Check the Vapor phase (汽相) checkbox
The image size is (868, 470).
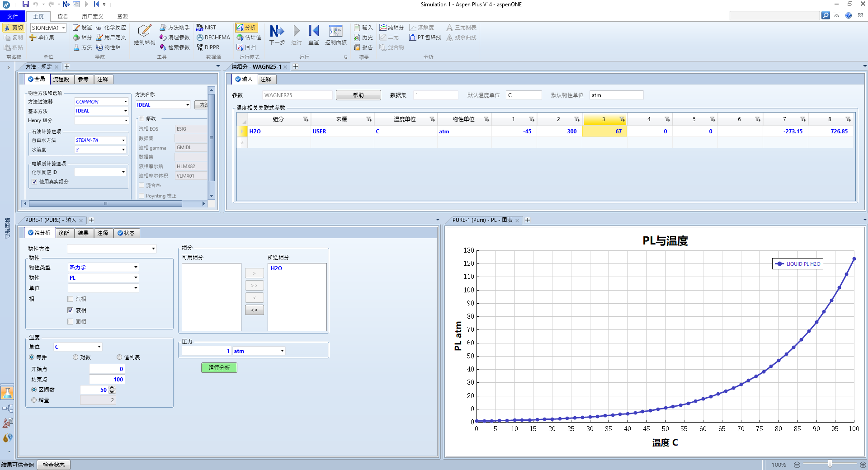(70, 299)
